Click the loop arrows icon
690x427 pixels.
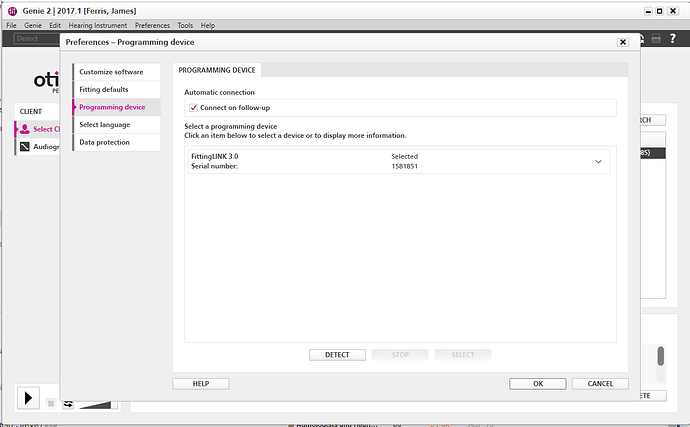[68, 404]
